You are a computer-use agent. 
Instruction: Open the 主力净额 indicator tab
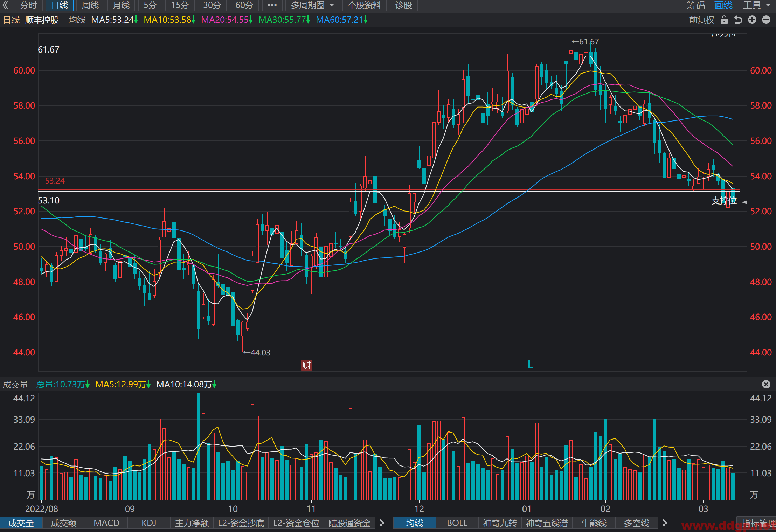[192, 523]
